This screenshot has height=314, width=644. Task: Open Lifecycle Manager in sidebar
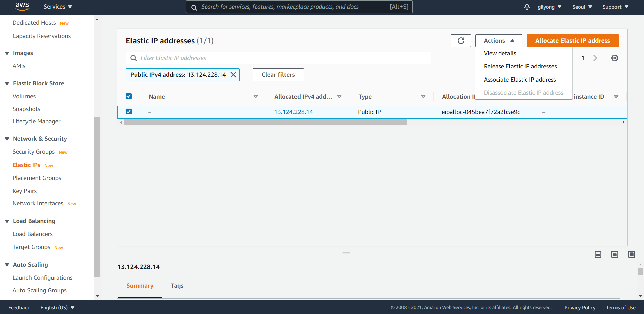[x=37, y=121]
